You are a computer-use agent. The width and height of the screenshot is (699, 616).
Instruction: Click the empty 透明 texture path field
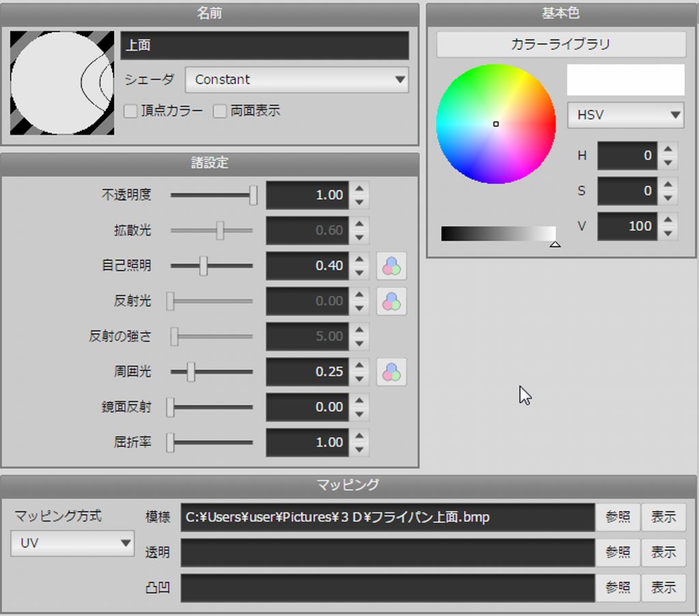388,552
